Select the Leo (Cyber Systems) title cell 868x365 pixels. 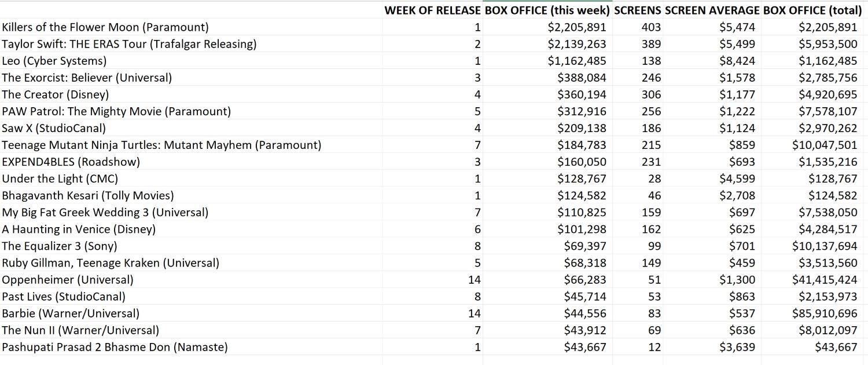(x=54, y=61)
